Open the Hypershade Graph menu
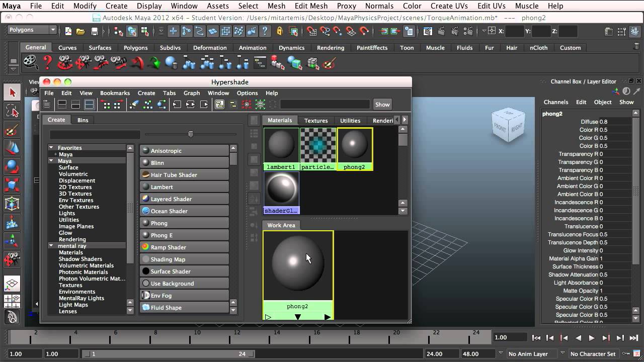This screenshot has width=644, height=362. point(192,93)
